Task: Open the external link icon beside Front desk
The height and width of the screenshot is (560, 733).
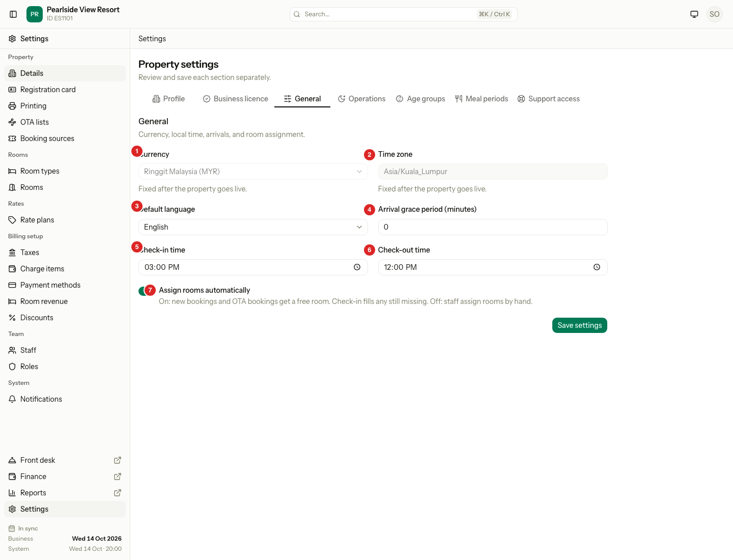Action: [x=118, y=460]
